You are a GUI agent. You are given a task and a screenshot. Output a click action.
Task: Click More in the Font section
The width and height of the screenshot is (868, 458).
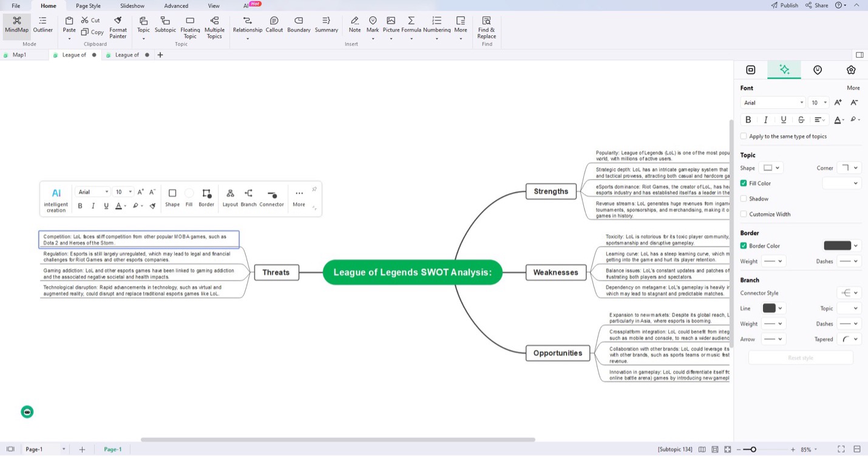[853, 88]
